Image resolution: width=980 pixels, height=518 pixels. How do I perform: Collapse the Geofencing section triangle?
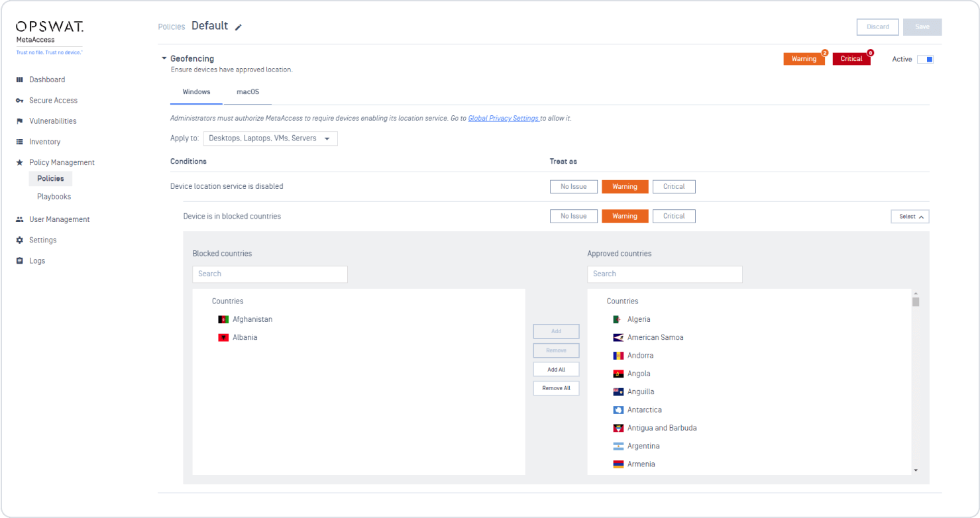click(x=164, y=58)
